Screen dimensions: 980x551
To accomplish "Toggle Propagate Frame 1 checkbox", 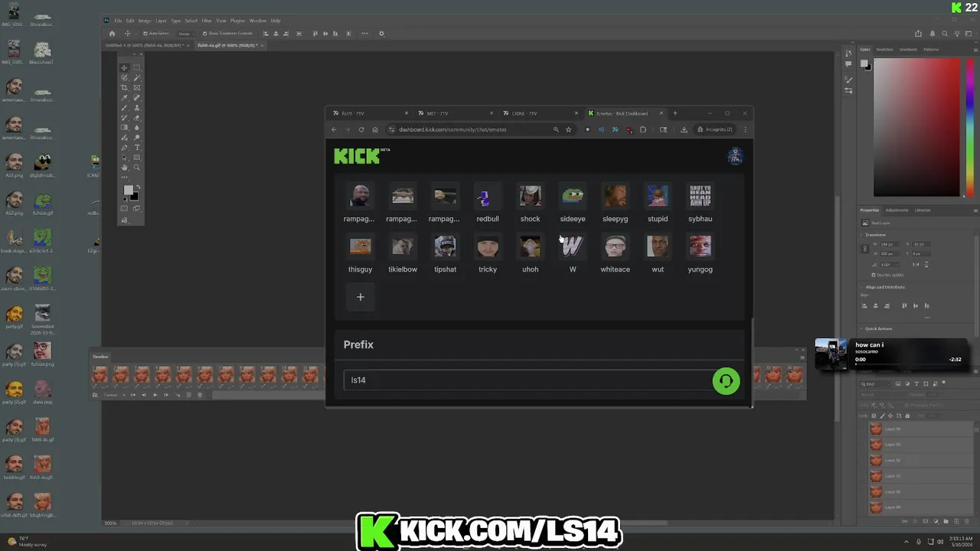I will tap(906, 406).
